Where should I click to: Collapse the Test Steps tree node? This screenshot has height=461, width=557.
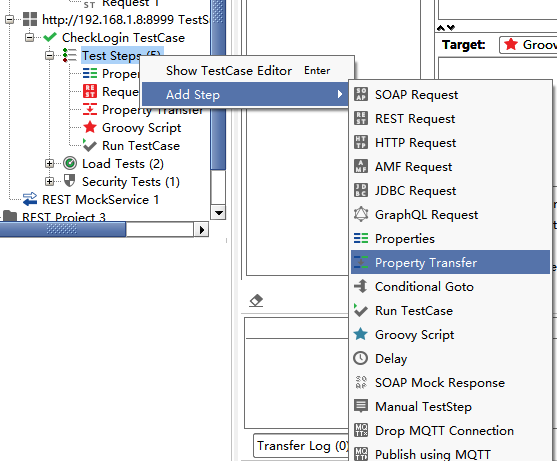point(49,55)
